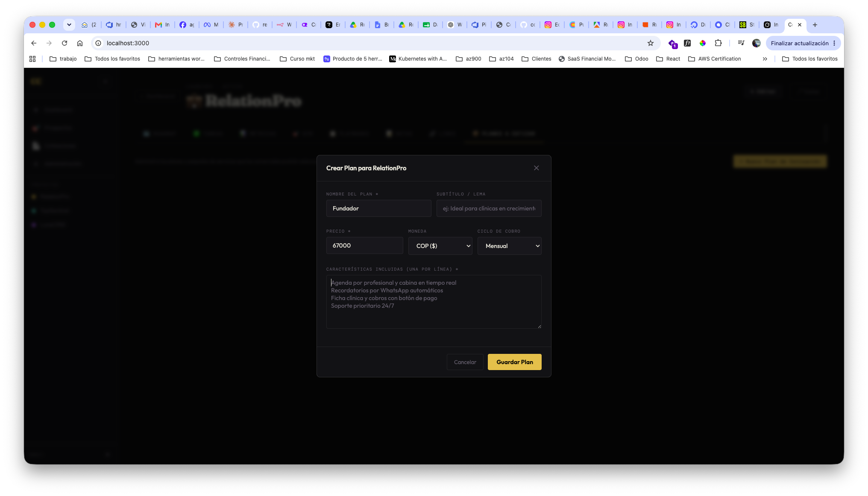Click the Cancelar button
Image resolution: width=868 pixels, height=496 pixels.
pos(465,362)
